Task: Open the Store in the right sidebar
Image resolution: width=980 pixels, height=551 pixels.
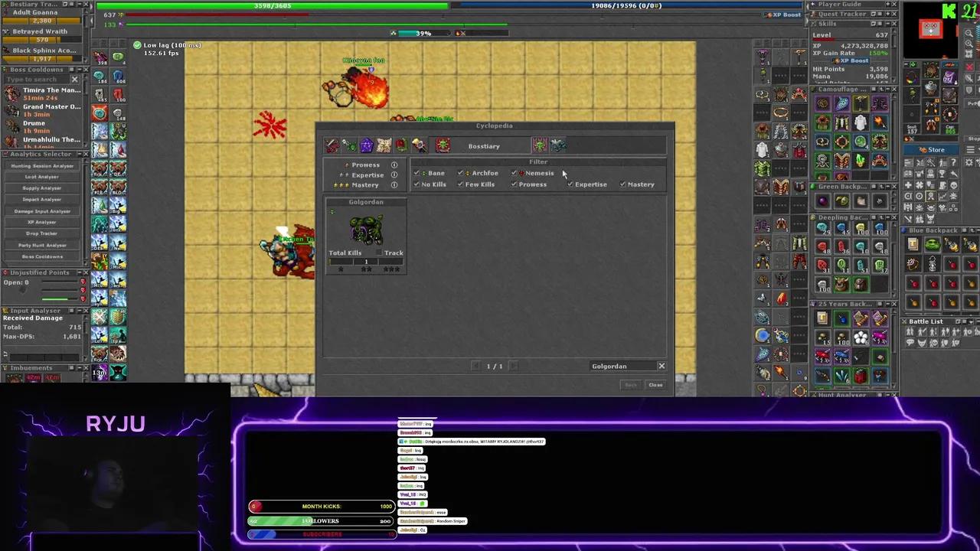Action: (x=933, y=151)
